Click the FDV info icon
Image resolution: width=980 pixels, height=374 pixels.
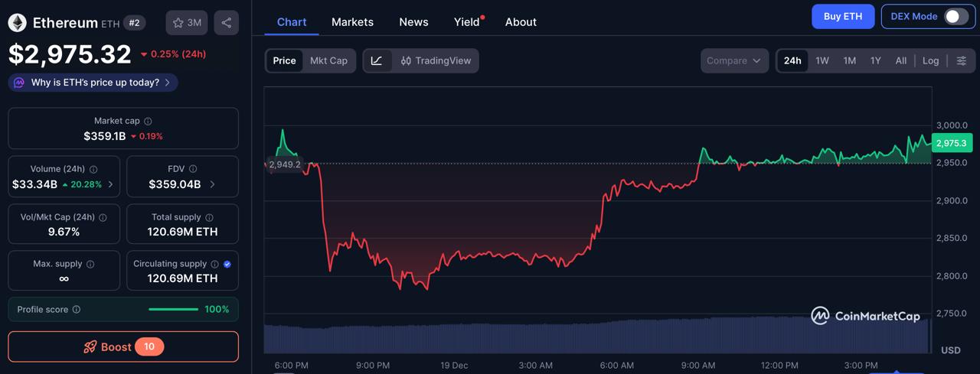point(193,169)
